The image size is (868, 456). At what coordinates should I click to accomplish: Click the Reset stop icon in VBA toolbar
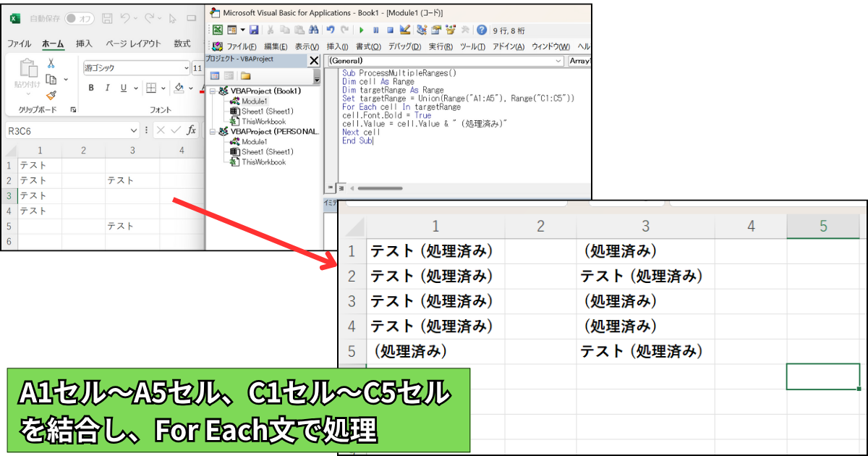coord(390,30)
